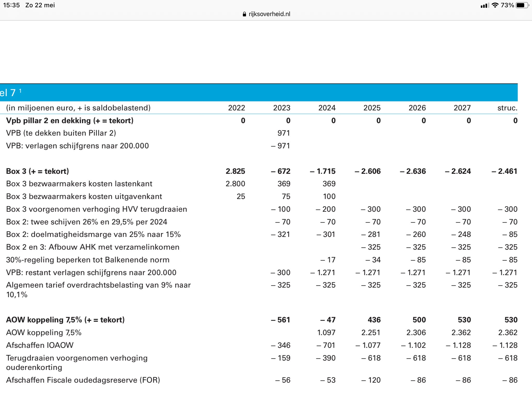Tap the 2.825 value under 2022

coord(235,171)
